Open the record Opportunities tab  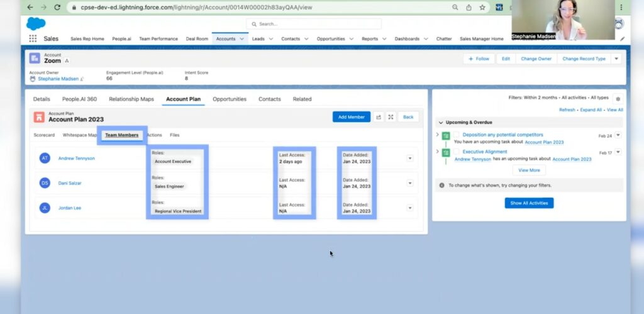230,99
